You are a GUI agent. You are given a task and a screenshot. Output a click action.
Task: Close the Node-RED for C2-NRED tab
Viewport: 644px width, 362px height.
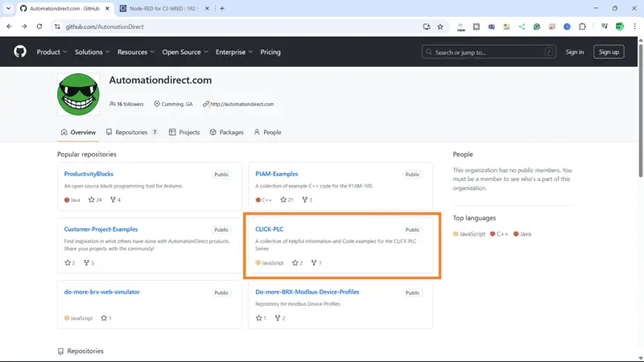[207, 8]
